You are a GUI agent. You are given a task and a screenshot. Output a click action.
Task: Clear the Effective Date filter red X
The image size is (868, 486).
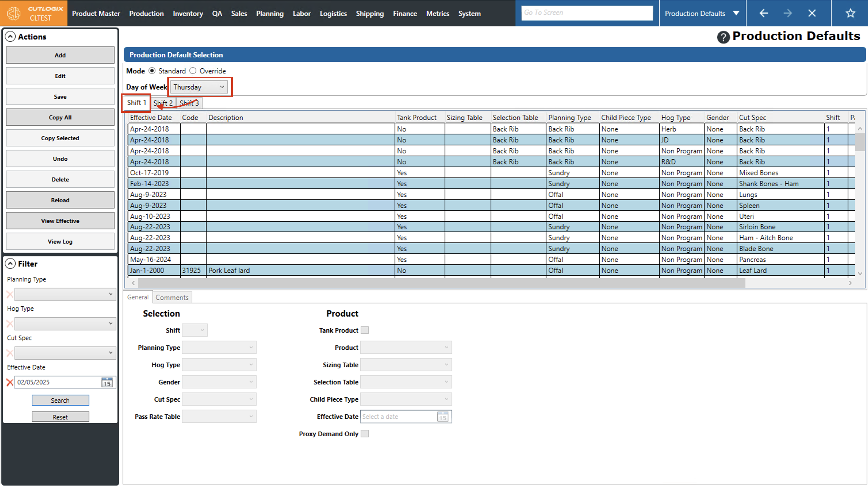pyautogui.click(x=10, y=382)
